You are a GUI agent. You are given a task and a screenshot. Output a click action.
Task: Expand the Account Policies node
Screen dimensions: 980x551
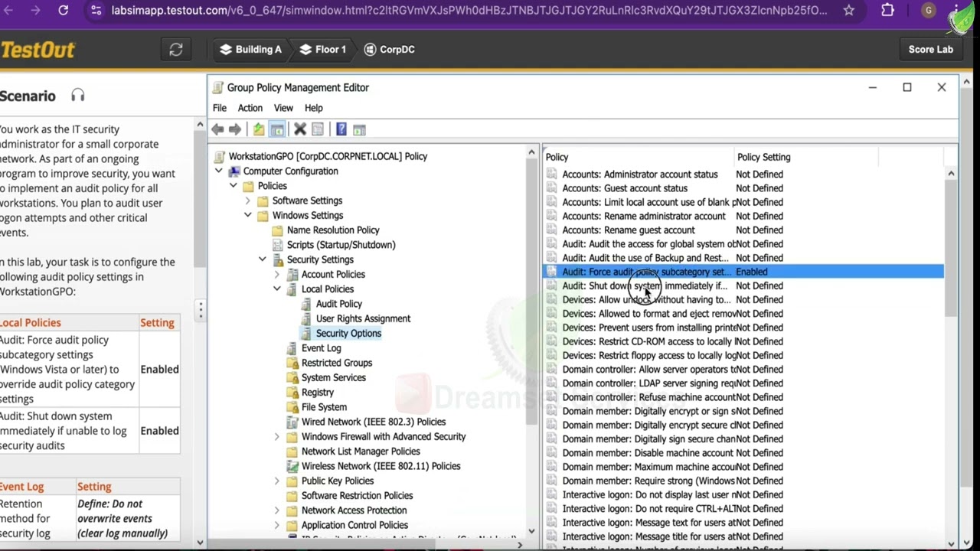[276, 274]
